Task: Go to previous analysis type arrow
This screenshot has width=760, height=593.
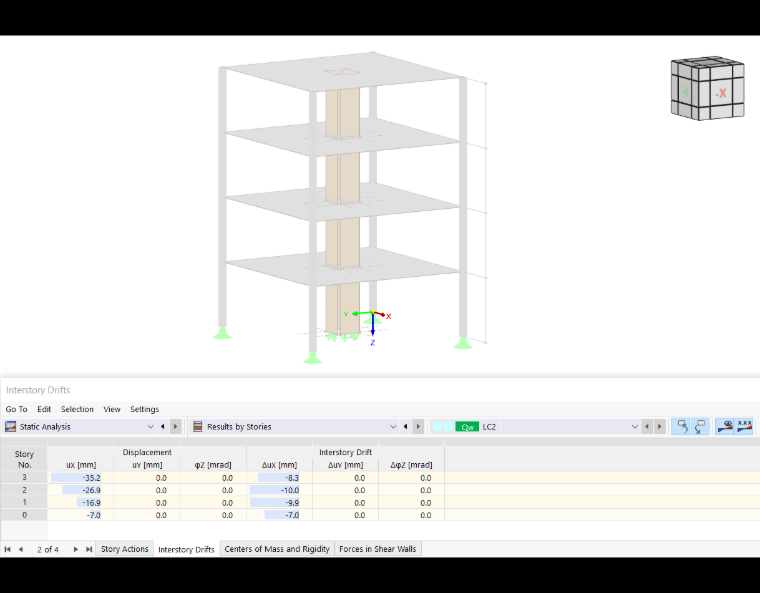Action: coord(163,427)
